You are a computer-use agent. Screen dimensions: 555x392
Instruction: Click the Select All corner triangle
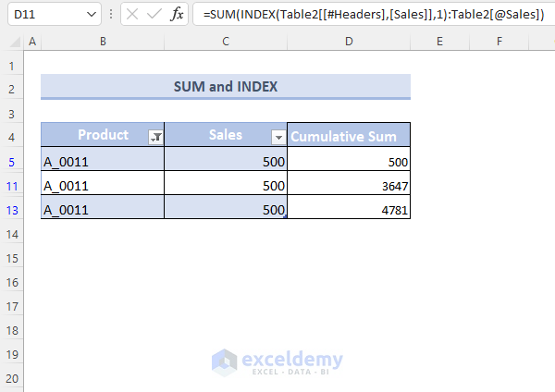(x=12, y=42)
